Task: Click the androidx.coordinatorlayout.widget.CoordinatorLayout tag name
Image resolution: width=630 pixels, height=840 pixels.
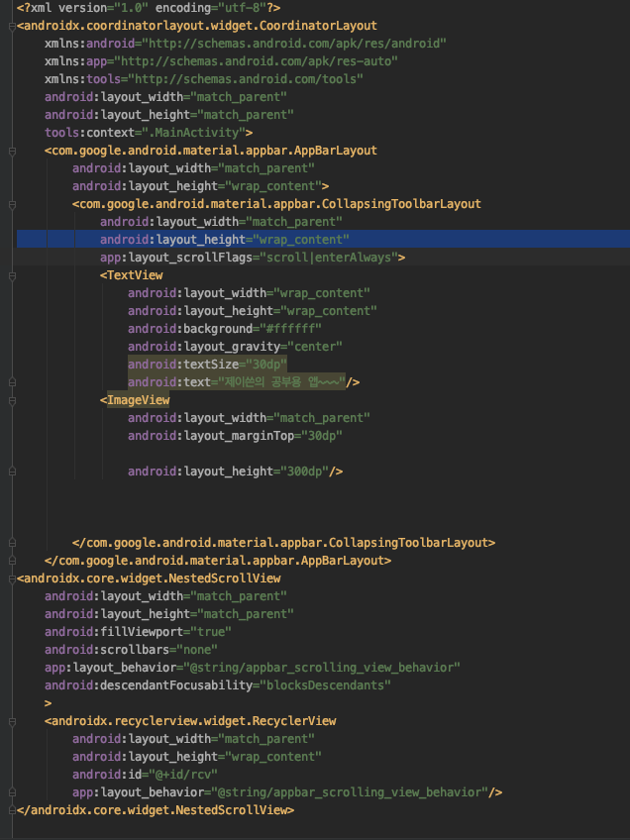Action: 200,26
